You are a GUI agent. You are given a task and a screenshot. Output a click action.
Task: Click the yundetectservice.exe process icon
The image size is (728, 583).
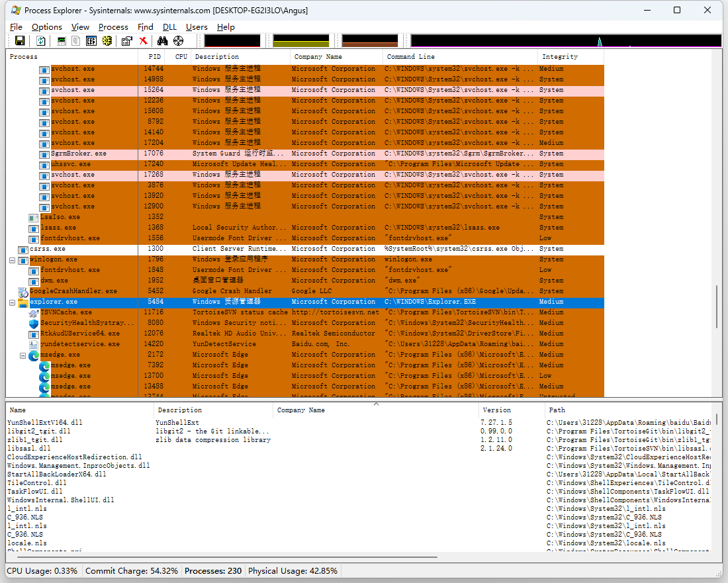coord(34,345)
